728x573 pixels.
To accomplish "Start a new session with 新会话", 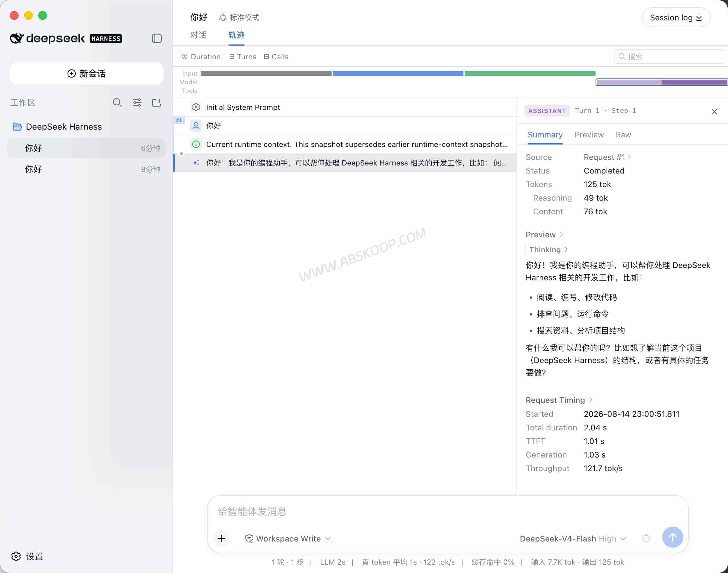I will tap(86, 73).
